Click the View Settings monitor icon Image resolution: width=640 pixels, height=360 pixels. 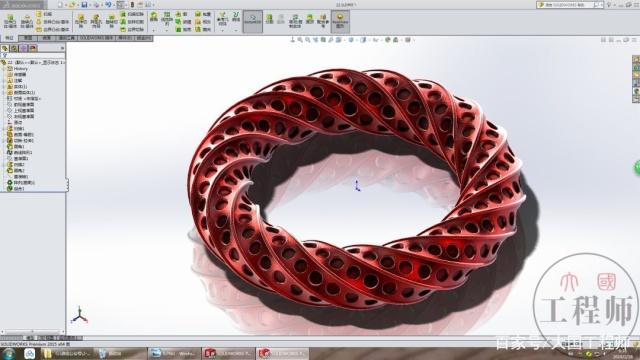point(407,40)
